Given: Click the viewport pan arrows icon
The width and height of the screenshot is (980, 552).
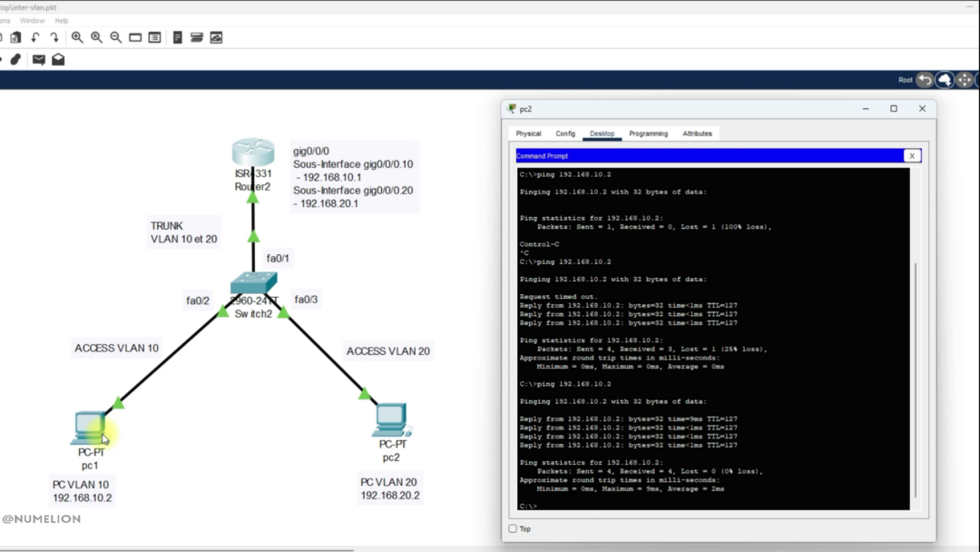Looking at the screenshot, I should 965,80.
